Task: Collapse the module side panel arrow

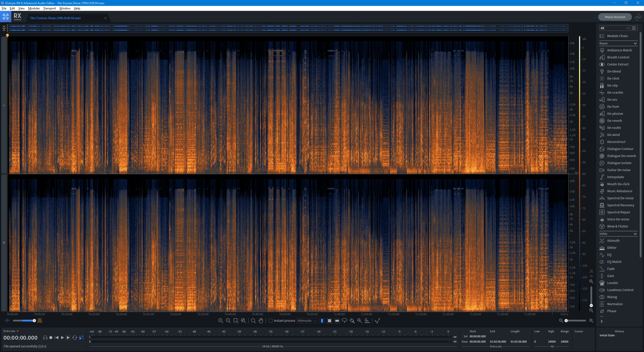Action: click(602, 321)
